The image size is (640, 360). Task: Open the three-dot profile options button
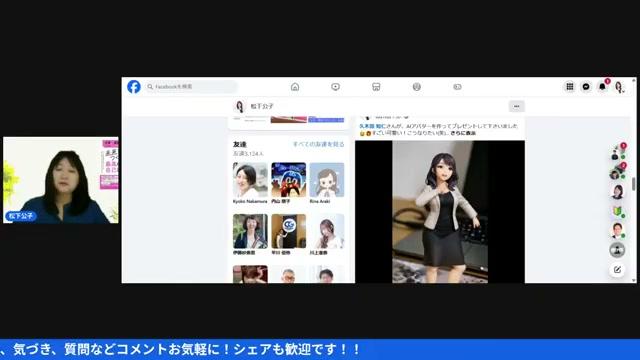pyautogui.click(x=516, y=106)
